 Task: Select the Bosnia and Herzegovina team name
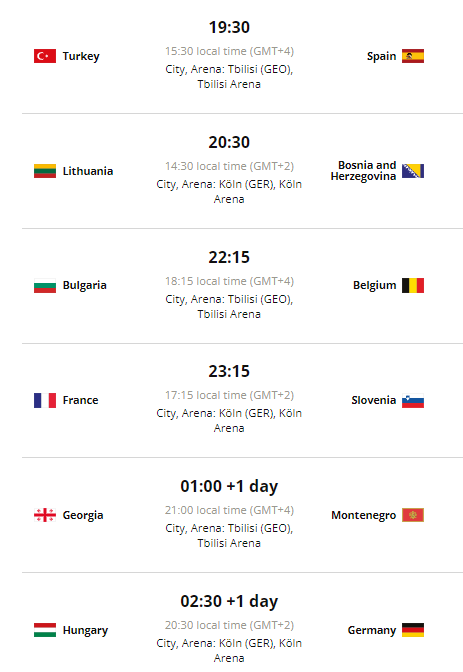pos(364,171)
